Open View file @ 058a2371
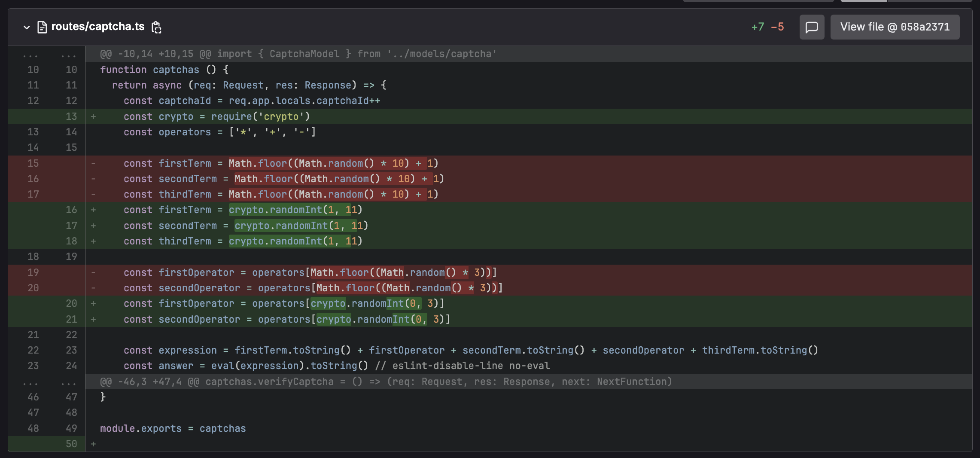Viewport: 980px width, 458px height. point(895,27)
